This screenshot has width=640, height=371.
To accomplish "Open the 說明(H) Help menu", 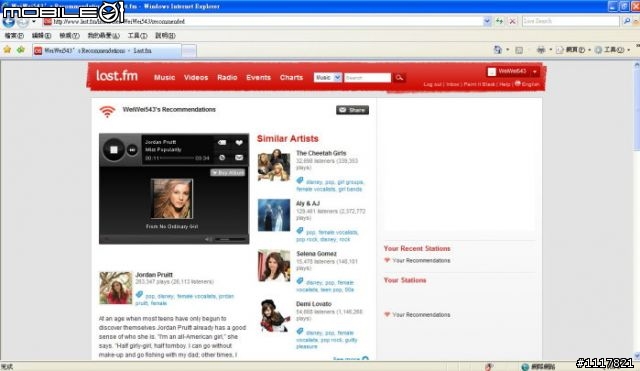I will tap(165, 36).
